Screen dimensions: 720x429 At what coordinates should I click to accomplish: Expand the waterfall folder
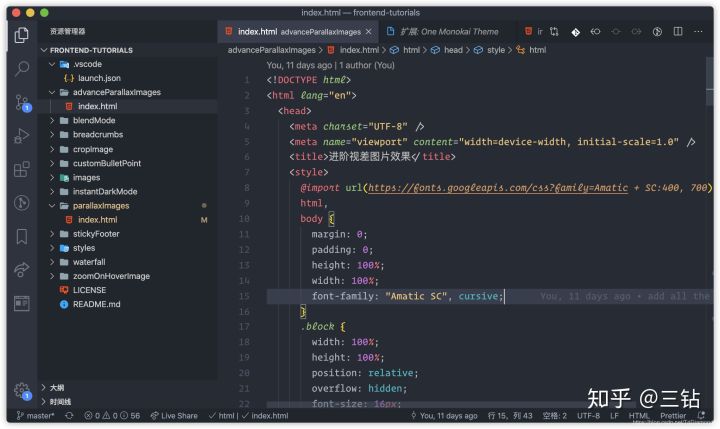[x=52, y=262]
